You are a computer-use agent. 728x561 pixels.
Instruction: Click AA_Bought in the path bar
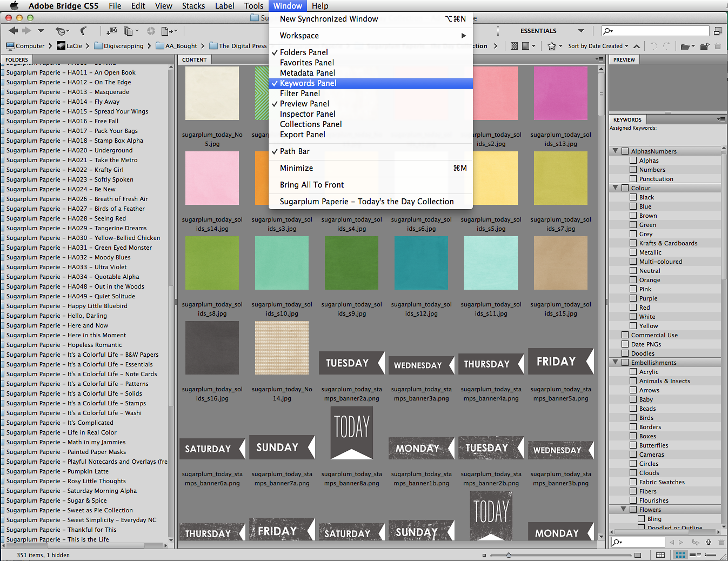tap(176, 46)
